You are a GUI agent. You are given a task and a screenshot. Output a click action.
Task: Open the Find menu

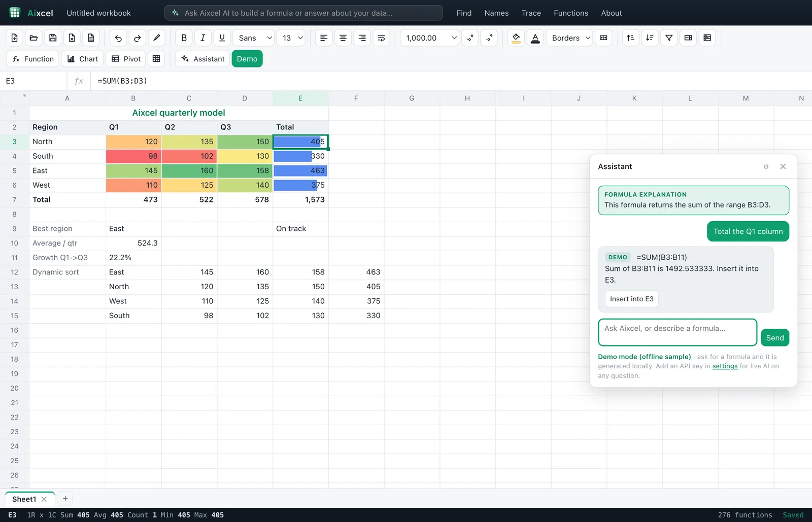464,13
